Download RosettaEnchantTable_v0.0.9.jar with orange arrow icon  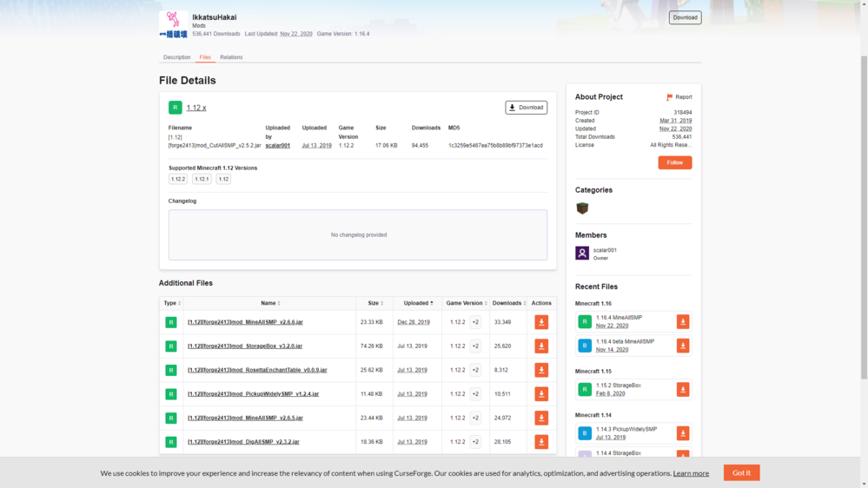pyautogui.click(x=540, y=370)
